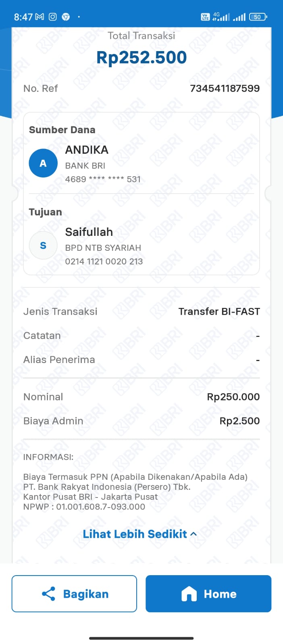This screenshot has width=283, height=644.
Task: Tap the destination account number 0214 1121 0020 213
Action: (x=104, y=262)
